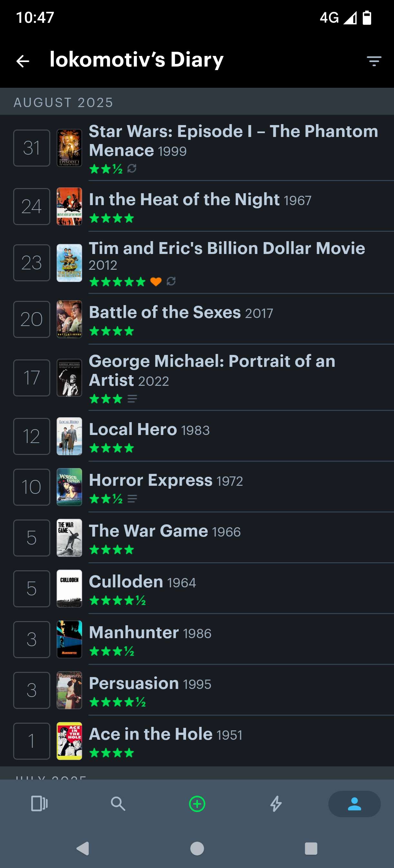Tap the Battle of the Sexes poster
This screenshot has height=868, width=394.
pos(69,319)
